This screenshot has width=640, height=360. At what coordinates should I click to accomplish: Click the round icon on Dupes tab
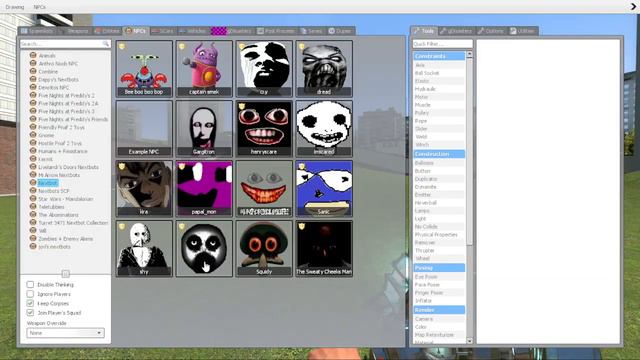click(x=331, y=31)
